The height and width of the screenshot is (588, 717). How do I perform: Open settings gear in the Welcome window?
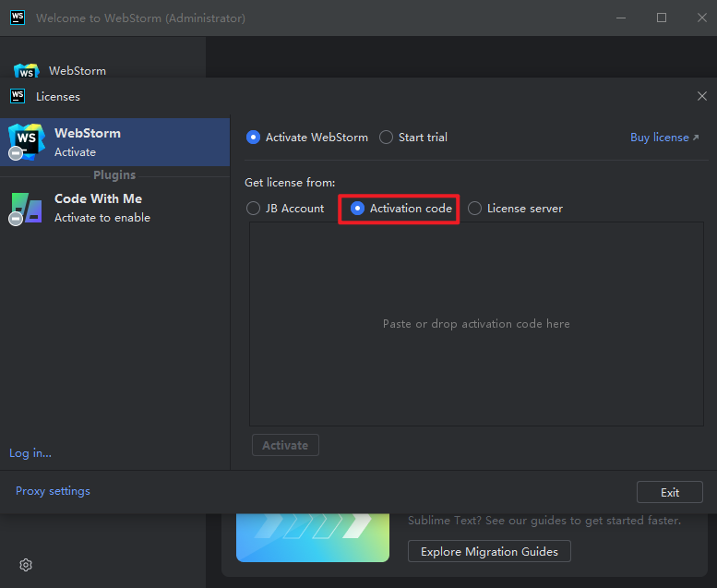coord(26,565)
